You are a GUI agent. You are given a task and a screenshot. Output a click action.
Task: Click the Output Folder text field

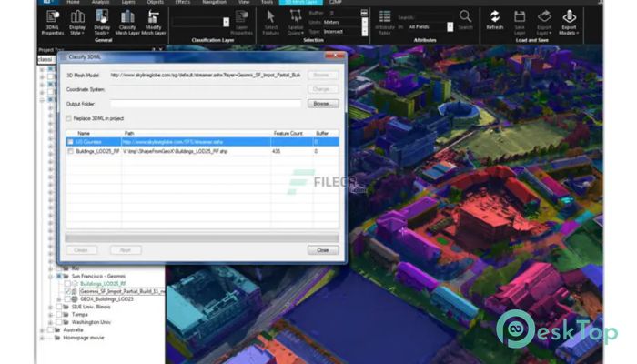pos(206,104)
